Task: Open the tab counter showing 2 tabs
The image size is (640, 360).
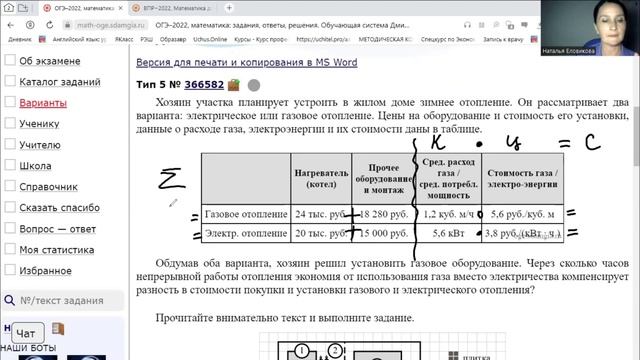Action: (9, 8)
